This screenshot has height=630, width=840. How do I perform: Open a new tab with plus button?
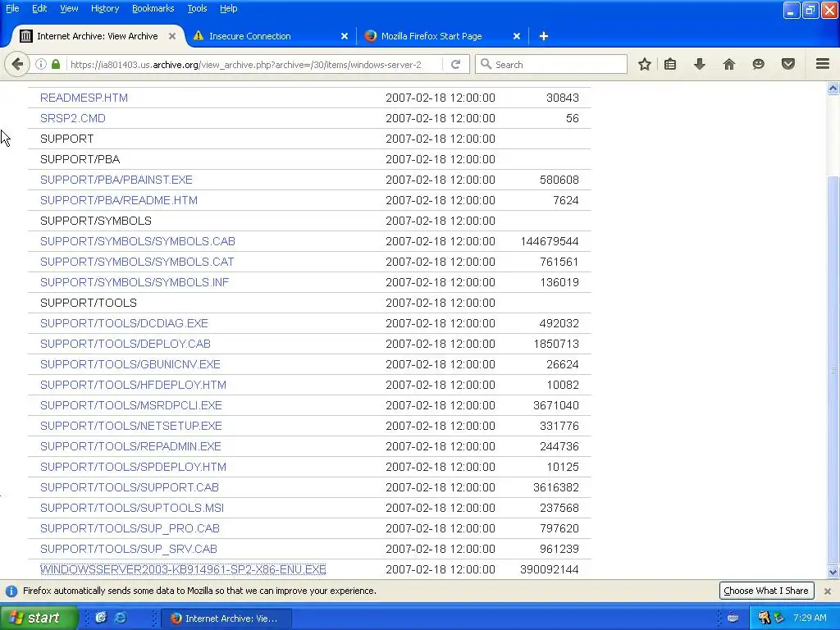pos(544,36)
